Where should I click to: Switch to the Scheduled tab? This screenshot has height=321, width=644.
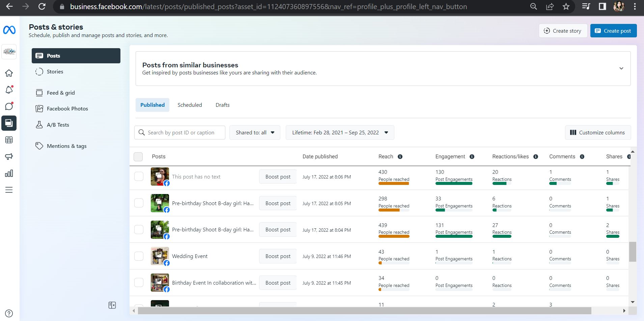190,105
